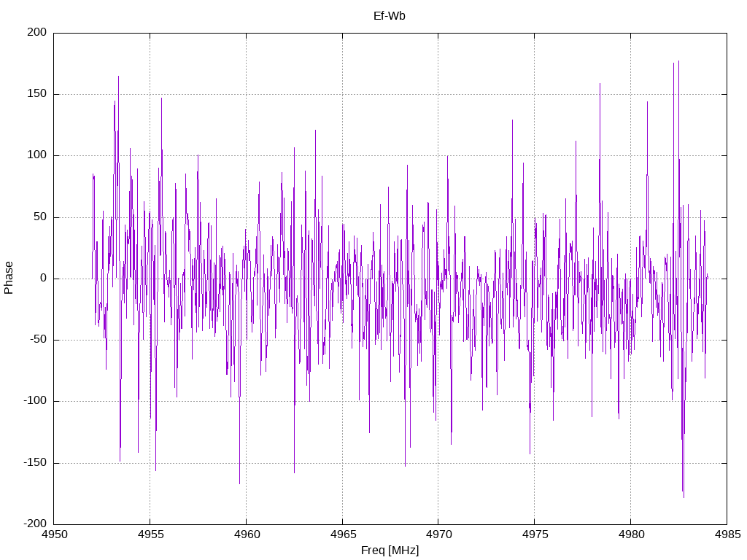
Task: Click x-axis tick label 4985
Action: (x=727, y=534)
